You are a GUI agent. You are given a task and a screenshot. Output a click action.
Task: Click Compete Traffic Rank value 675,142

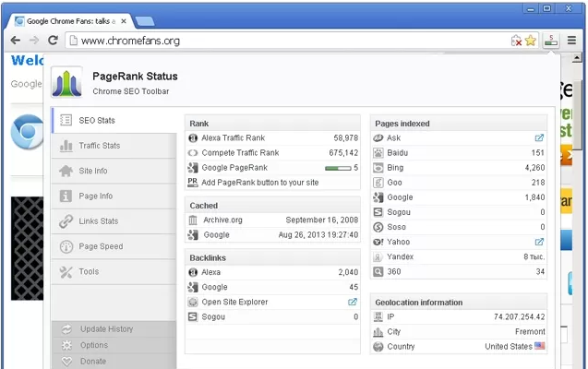point(343,153)
